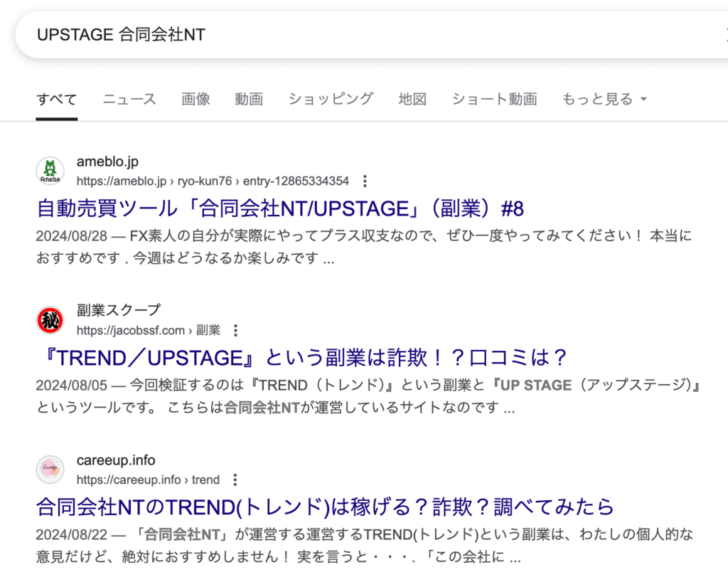Click the careeup.info site name

116,460
